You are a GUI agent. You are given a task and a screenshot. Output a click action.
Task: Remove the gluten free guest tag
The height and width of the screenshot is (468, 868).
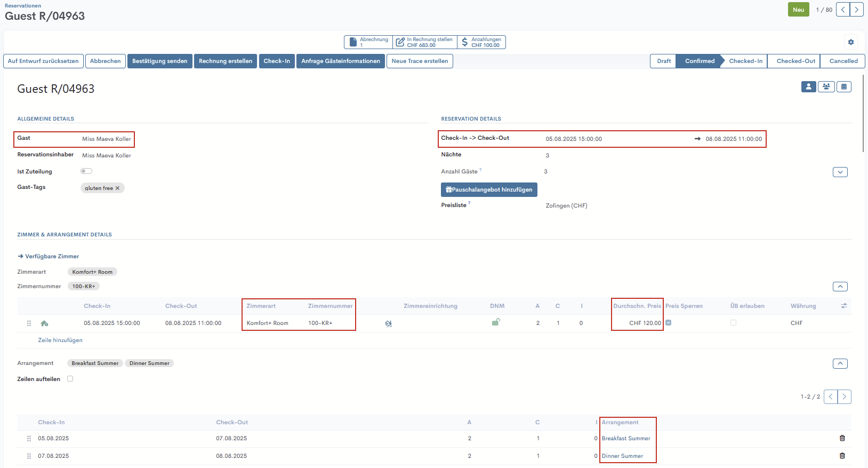coord(117,188)
